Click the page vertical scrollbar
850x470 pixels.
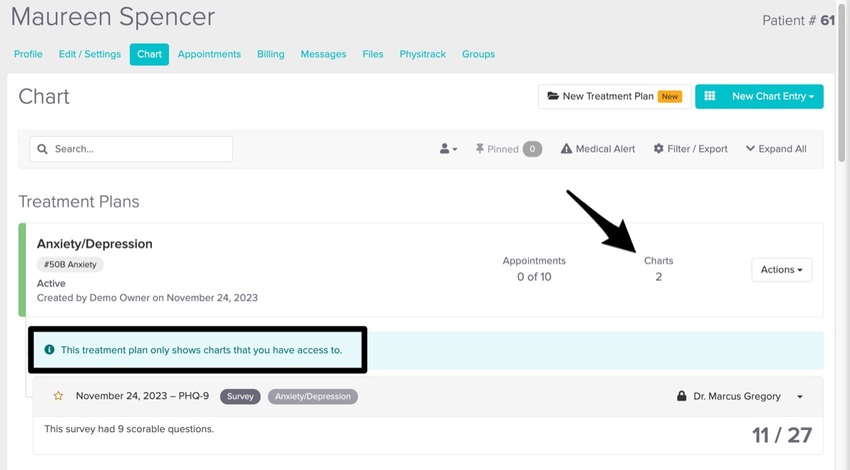(x=843, y=100)
